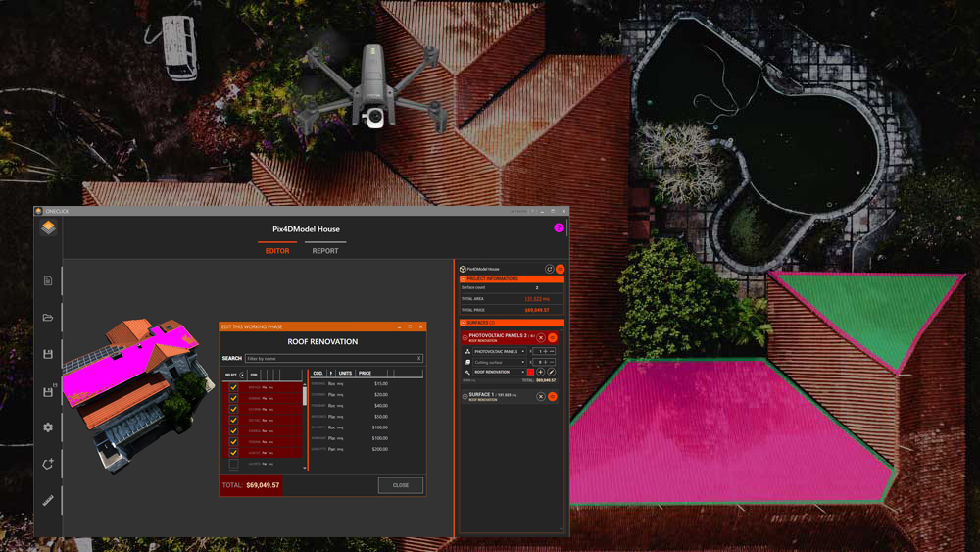The height and width of the screenshot is (552, 980).
Task: Delete Photovoltaic Panels 2 surface
Action: click(541, 337)
